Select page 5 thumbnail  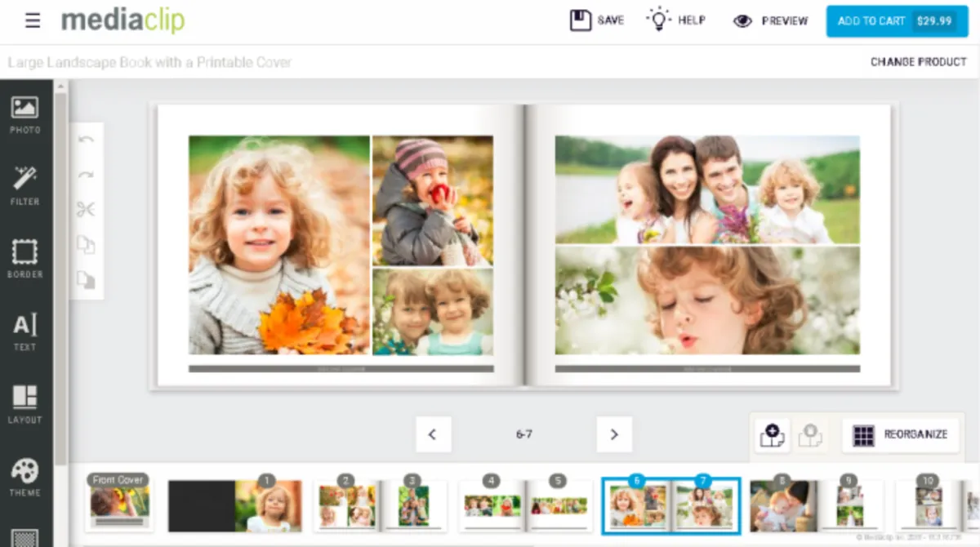point(558,505)
